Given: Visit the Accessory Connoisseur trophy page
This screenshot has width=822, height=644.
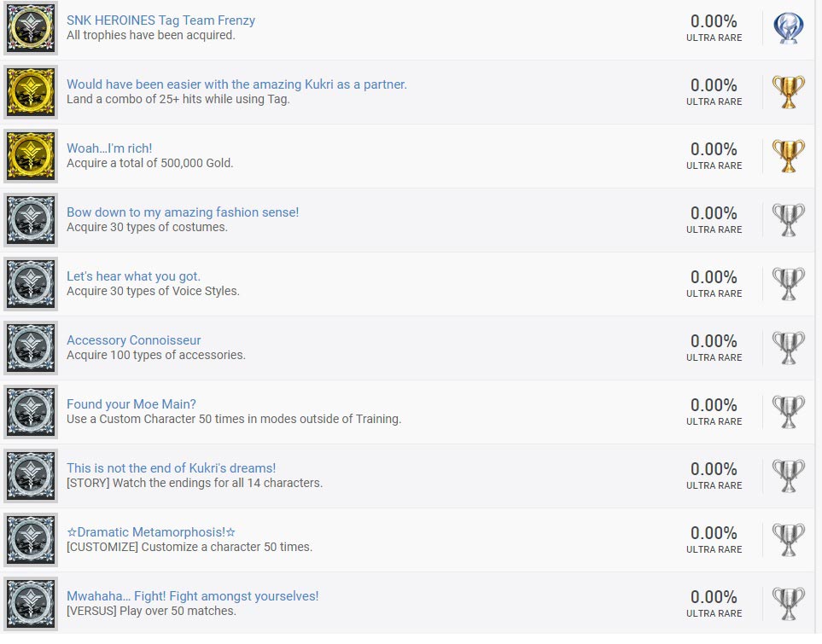Looking at the screenshot, I should 134,340.
